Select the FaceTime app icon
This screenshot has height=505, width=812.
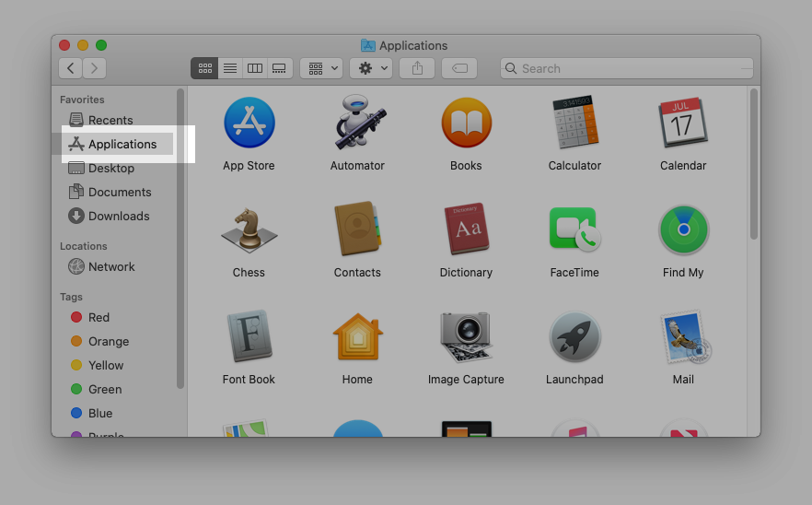point(574,229)
